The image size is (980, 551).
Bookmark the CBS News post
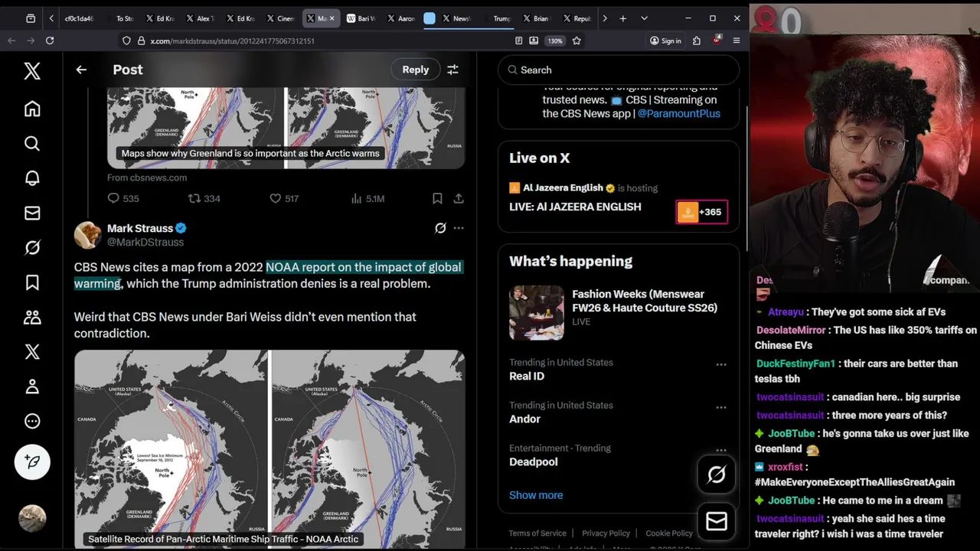pyautogui.click(x=437, y=198)
